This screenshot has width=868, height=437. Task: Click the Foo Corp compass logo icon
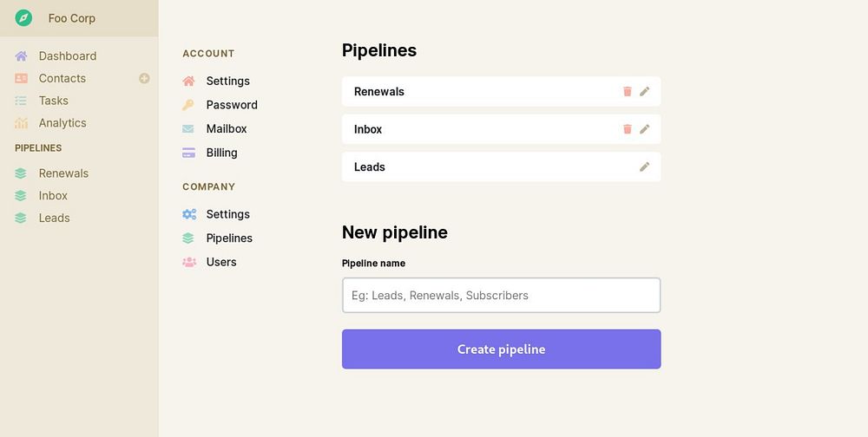tap(23, 18)
